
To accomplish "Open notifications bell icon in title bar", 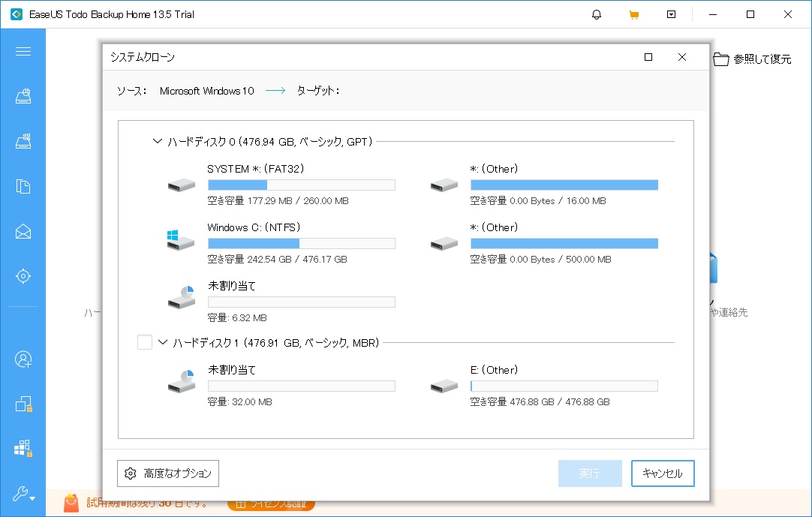I will (x=597, y=14).
